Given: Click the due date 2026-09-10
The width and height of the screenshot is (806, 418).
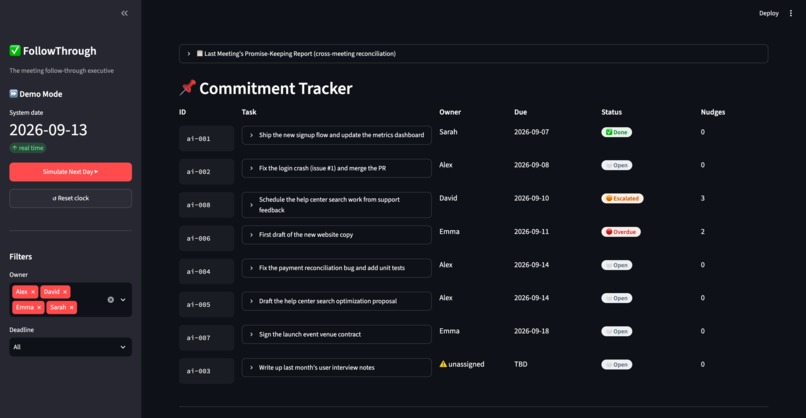Looking at the screenshot, I should tap(532, 198).
